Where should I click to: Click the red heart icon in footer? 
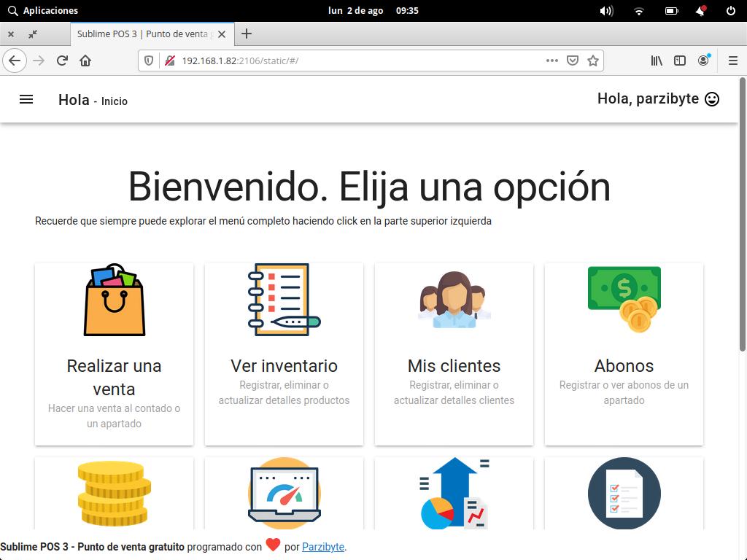tap(273, 544)
